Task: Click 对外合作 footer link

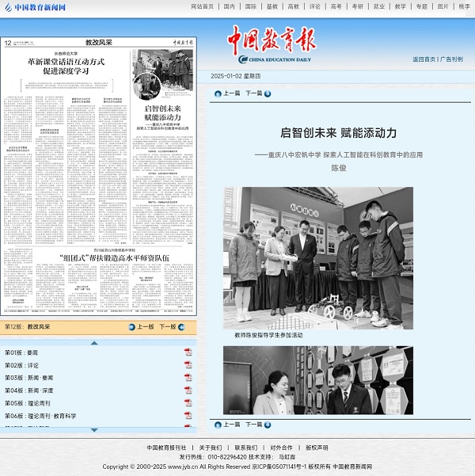Action: point(281,447)
